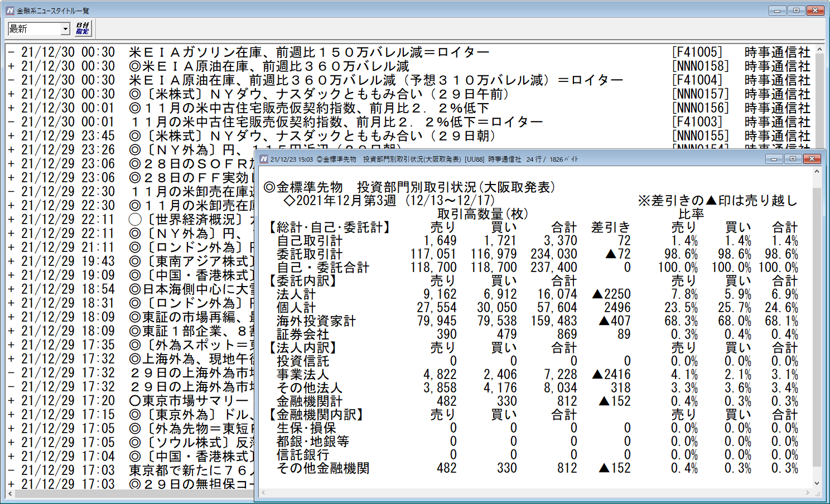Viewport: 830px width, 504px height.
Task: Click app icon in 金標準先物 article title bar
Action: 264,159
